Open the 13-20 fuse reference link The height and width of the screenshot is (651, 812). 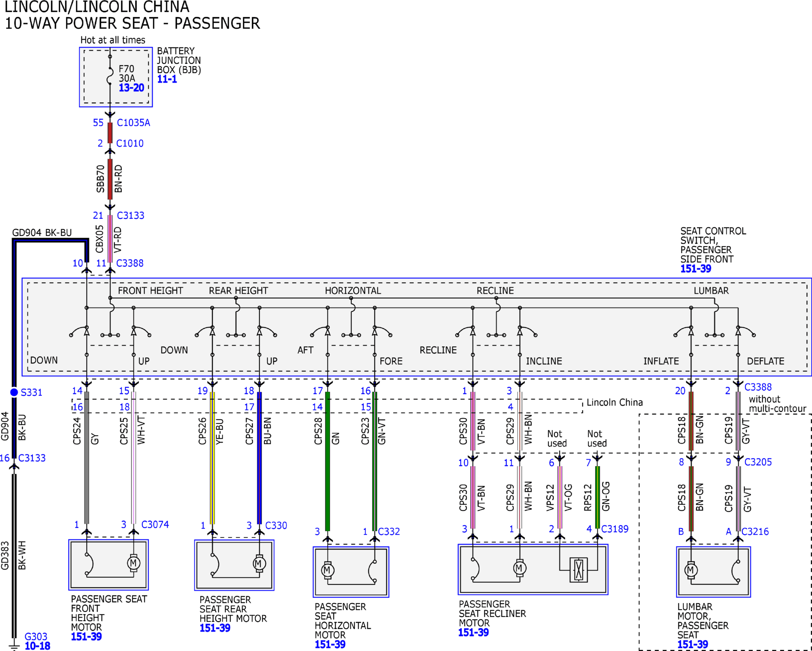(132, 88)
